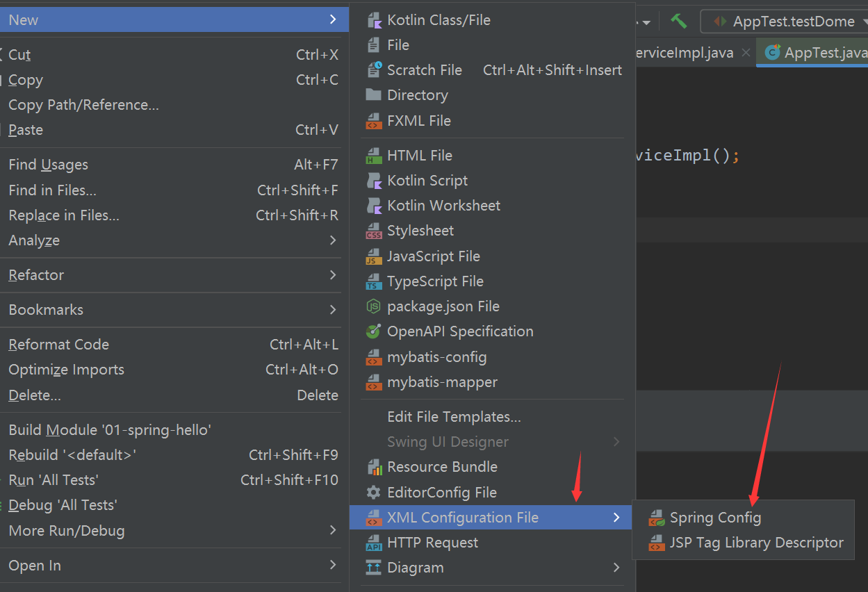Switch to the AppTest.java editor tab
The height and width of the screenshot is (592, 868).
pos(812,53)
